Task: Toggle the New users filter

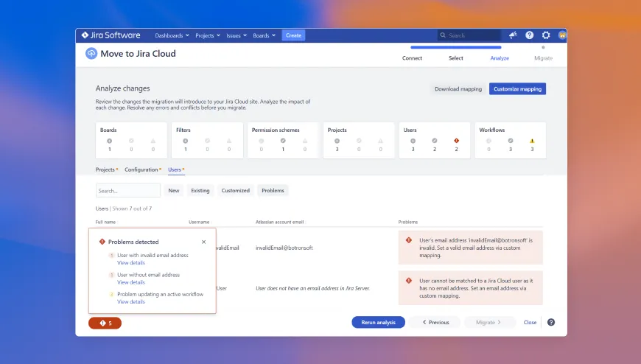Action: pyautogui.click(x=174, y=190)
